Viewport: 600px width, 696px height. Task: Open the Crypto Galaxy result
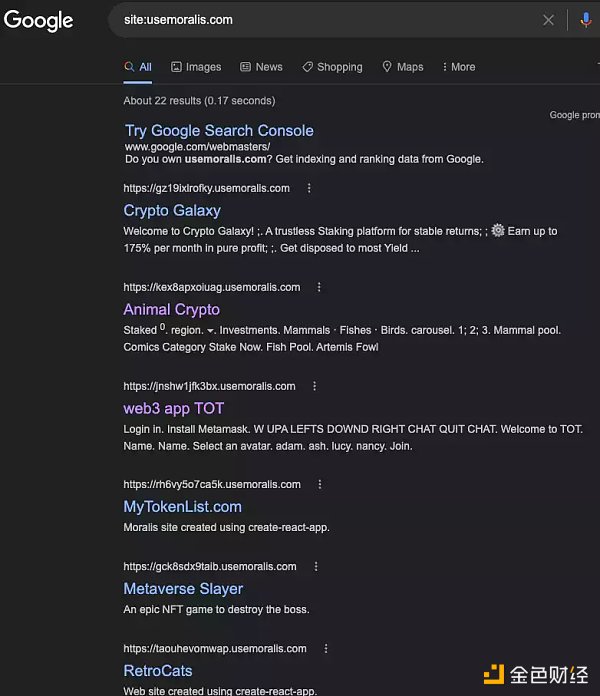click(172, 210)
